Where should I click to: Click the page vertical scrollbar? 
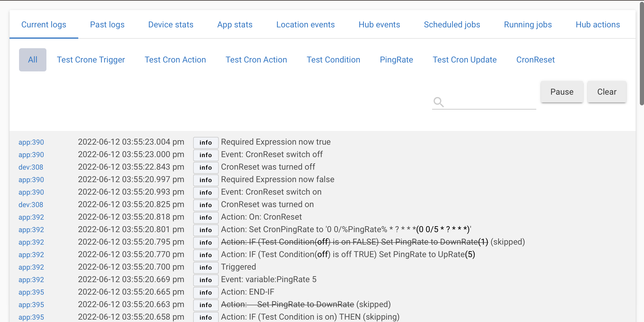[642, 54]
